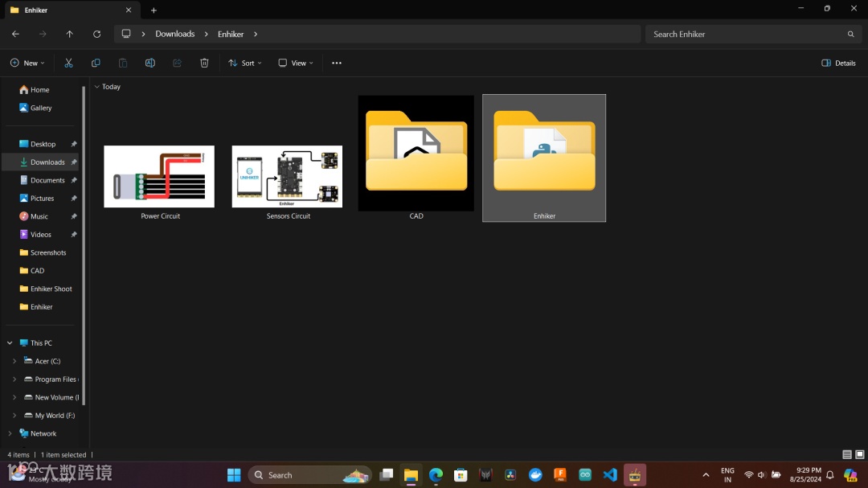Viewport: 868px width, 488px height.
Task: Switch to large thumbnails view layout
Action: coord(859,455)
